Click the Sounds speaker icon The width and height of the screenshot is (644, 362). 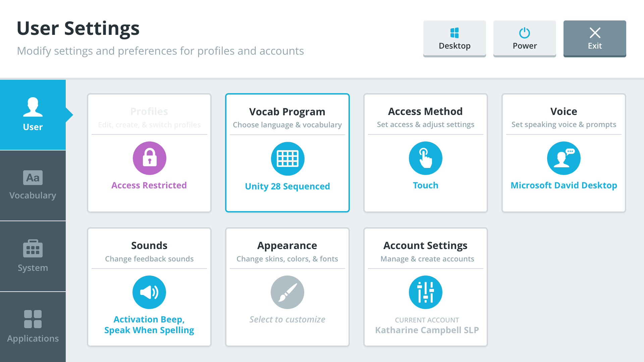pyautogui.click(x=149, y=292)
